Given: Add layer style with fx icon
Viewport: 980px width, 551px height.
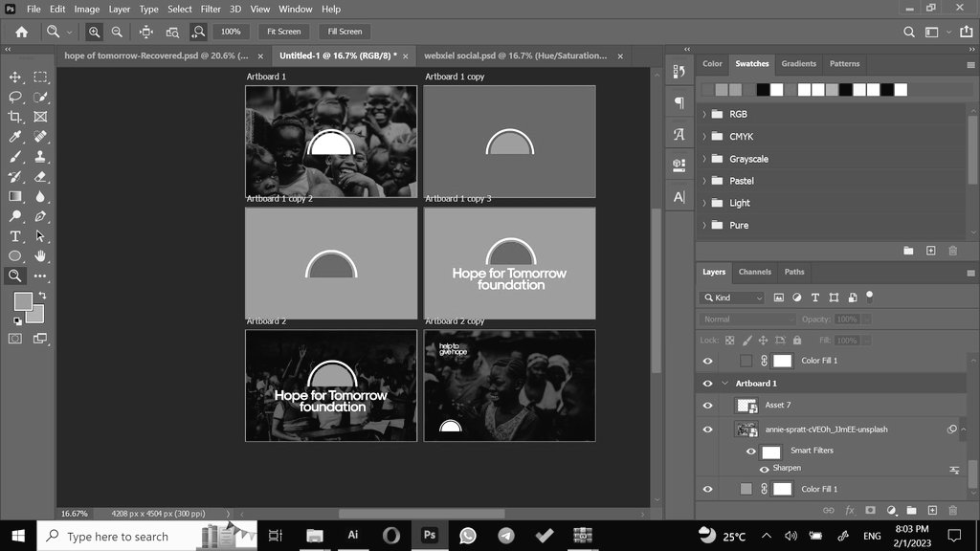Looking at the screenshot, I should coord(850,511).
